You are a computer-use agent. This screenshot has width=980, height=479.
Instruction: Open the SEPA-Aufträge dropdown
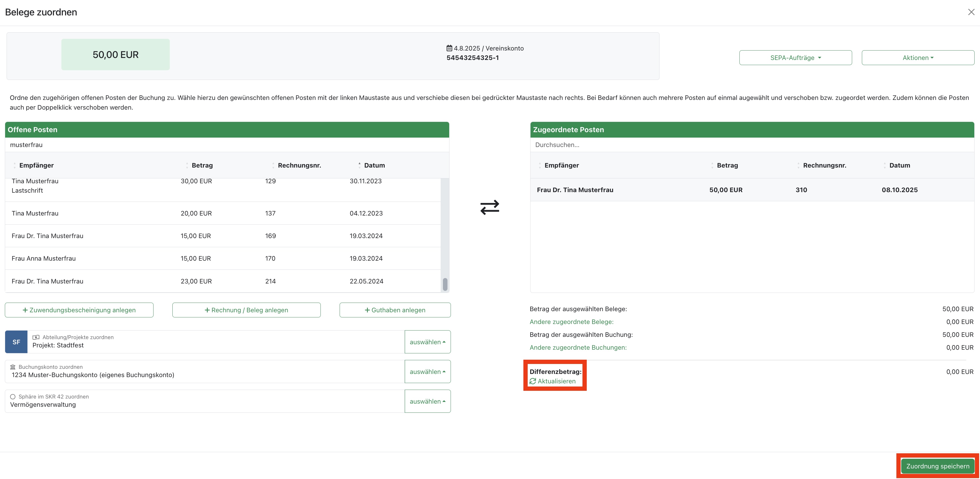click(795, 58)
